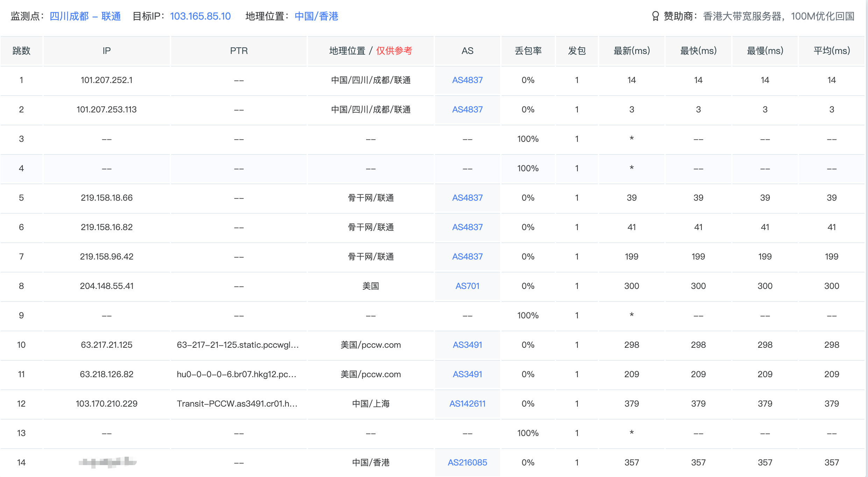Click the AS column header
This screenshot has width=868, height=477.
pos(467,51)
